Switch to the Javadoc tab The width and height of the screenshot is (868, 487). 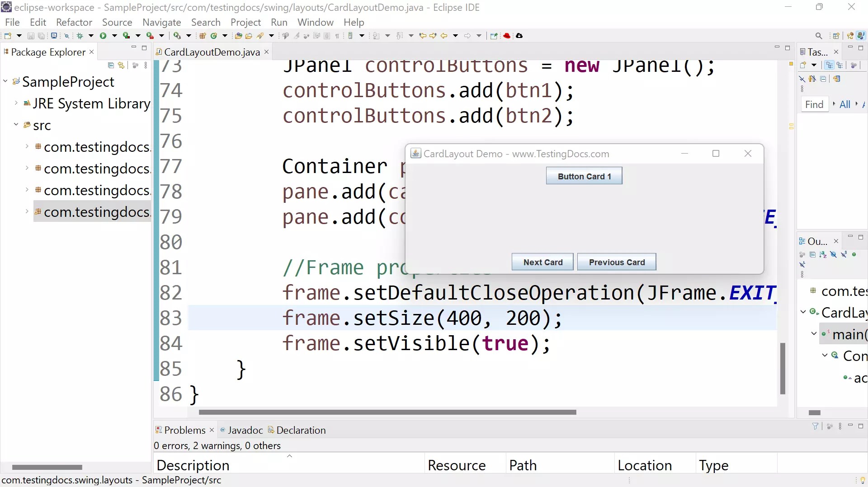pos(245,430)
